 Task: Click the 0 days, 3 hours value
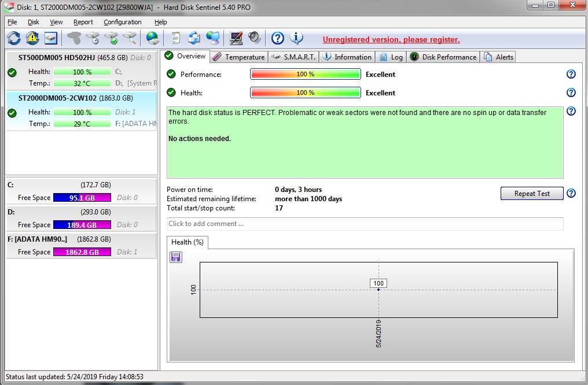click(x=298, y=190)
